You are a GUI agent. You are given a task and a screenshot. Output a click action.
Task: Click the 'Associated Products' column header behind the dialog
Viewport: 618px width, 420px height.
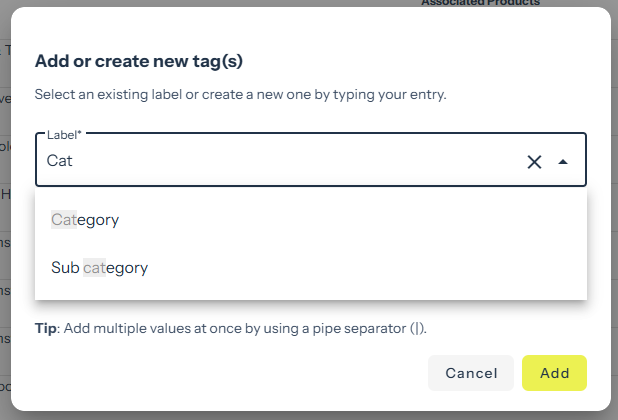pos(480,4)
